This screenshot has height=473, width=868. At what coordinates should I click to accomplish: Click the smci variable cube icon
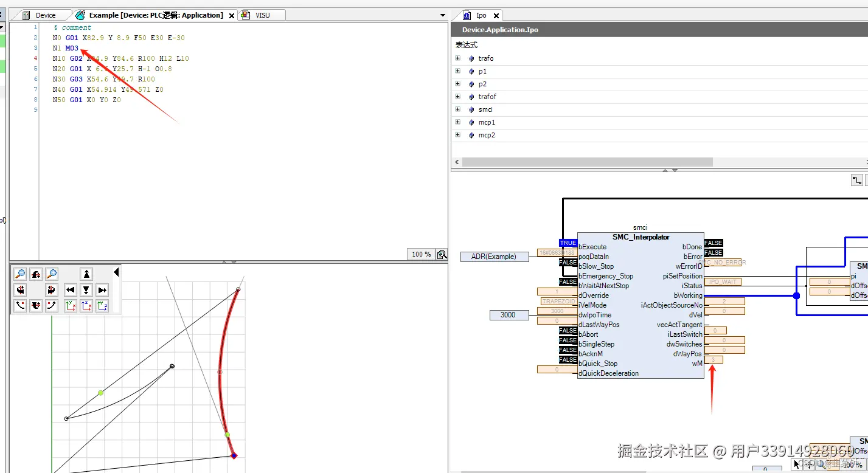coord(471,109)
